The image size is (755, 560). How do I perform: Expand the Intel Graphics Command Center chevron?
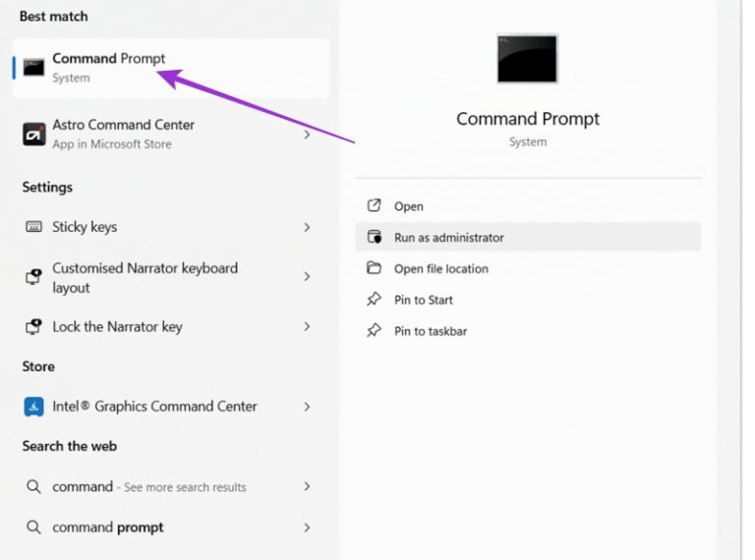pos(307,407)
